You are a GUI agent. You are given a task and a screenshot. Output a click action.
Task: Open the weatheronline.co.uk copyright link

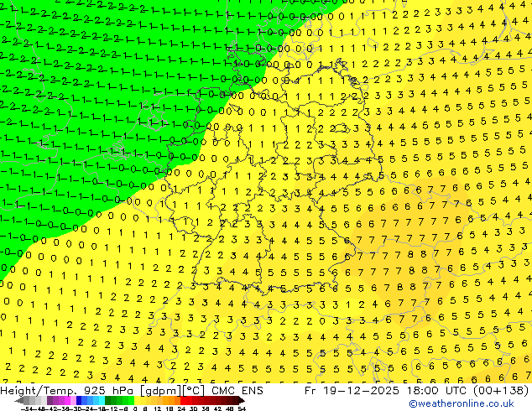coord(462,403)
